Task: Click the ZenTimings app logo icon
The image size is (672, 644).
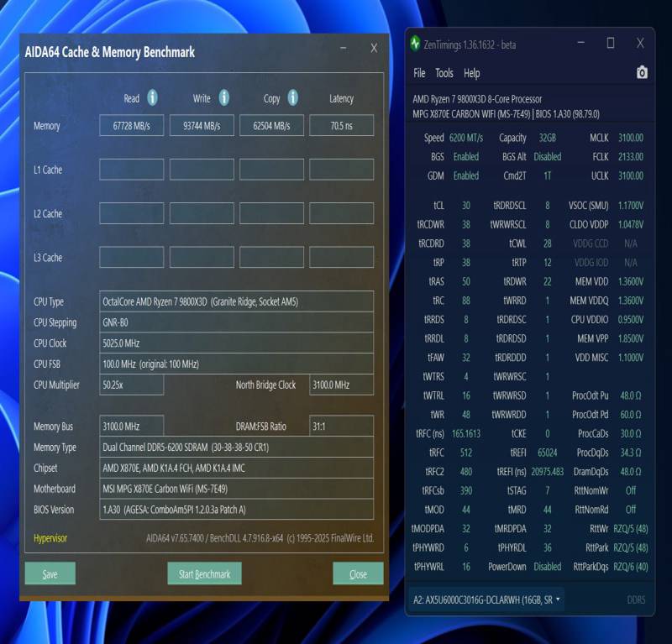Action: (x=415, y=44)
